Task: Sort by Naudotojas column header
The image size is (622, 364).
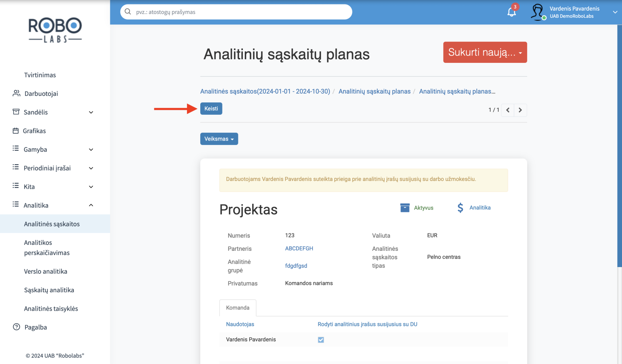Action: click(240, 324)
